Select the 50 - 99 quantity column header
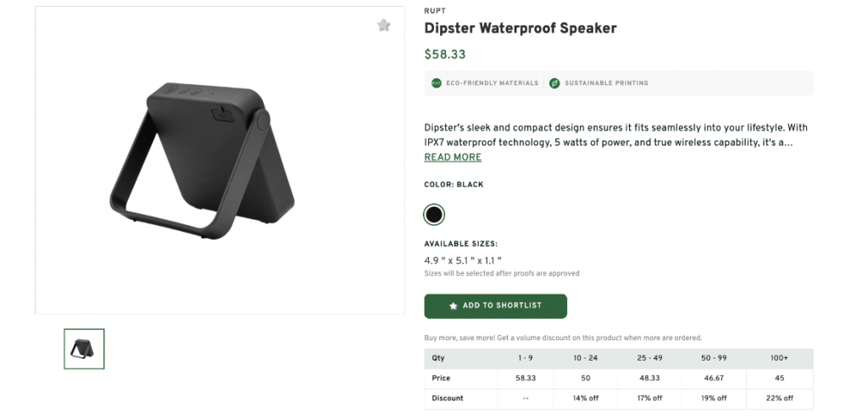Image resolution: width=868 pixels, height=420 pixels. pos(714,358)
